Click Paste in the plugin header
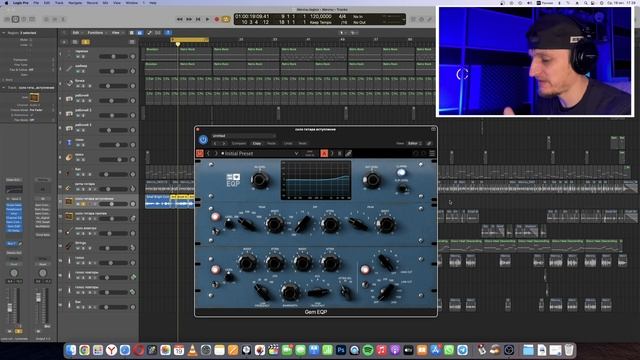The image size is (640, 360). coord(271,144)
